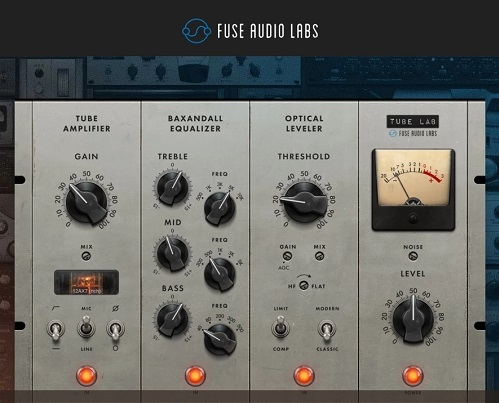Toggle the phase invert switch

(x=115, y=329)
